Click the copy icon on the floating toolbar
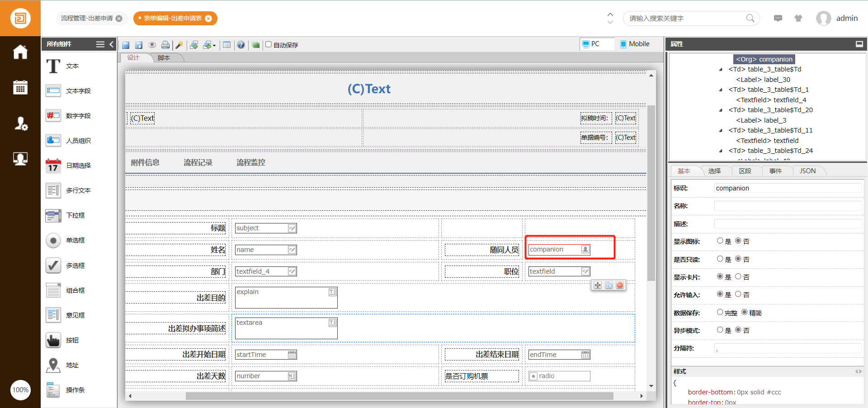The width and height of the screenshot is (868, 408). pos(609,285)
